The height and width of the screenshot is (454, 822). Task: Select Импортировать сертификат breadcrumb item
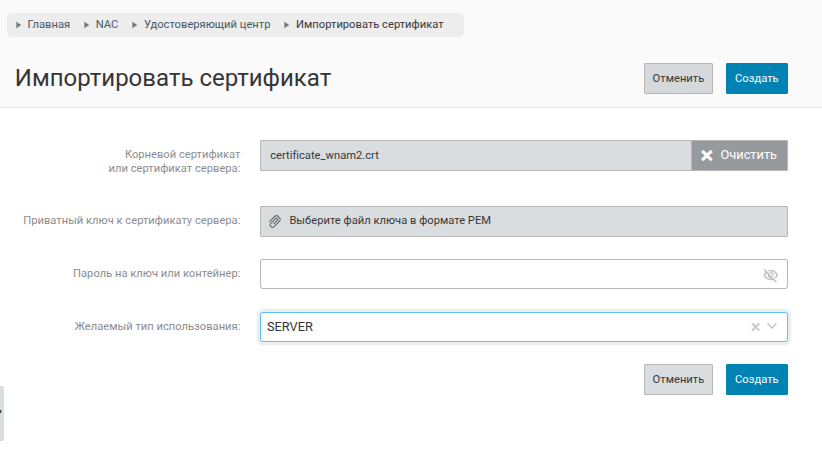coord(369,24)
